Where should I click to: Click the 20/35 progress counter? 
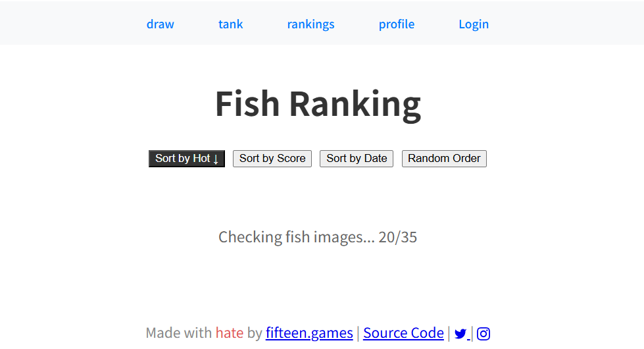[397, 237]
